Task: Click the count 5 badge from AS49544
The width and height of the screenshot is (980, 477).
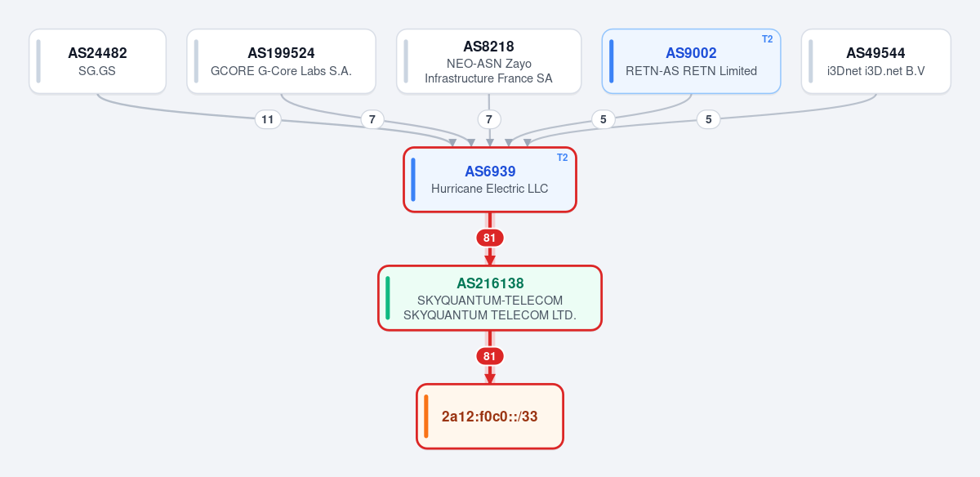Action: pyautogui.click(x=708, y=120)
